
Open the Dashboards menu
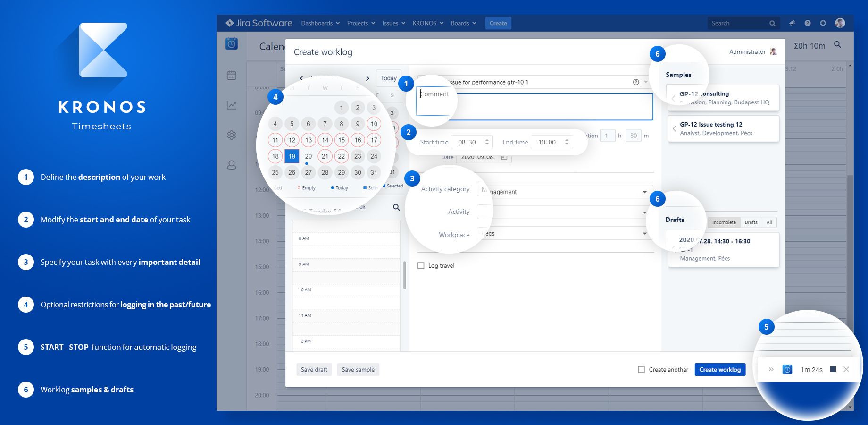(x=320, y=23)
